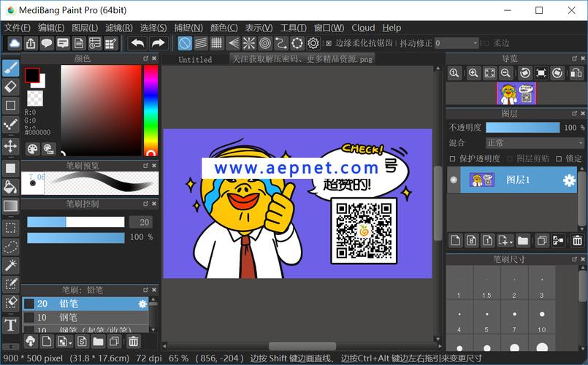
Task: Select the 钢笔 brush with size 10
Action: click(x=85, y=318)
